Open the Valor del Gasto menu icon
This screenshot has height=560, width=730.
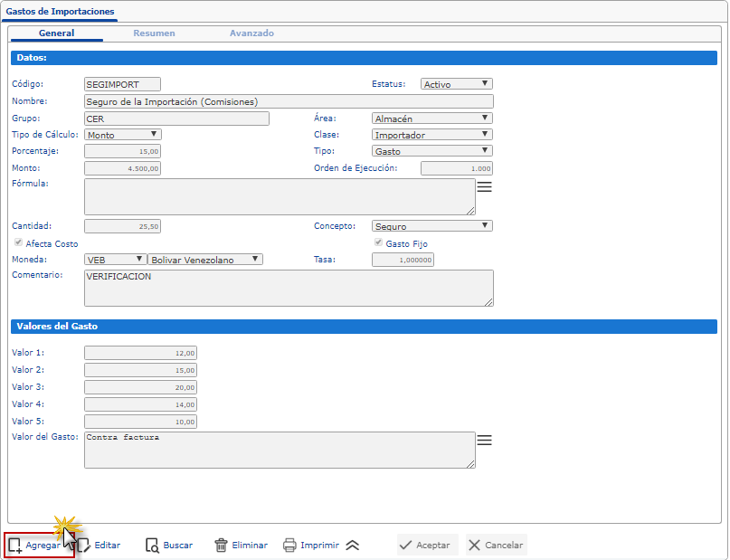[x=484, y=440]
